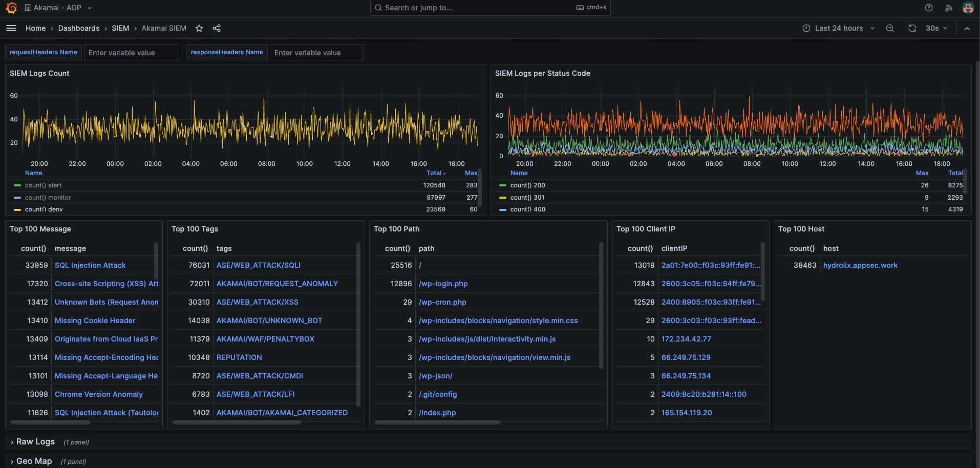Open SQL Injection Attack message link
This screenshot has height=468, width=980.
click(90, 265)
